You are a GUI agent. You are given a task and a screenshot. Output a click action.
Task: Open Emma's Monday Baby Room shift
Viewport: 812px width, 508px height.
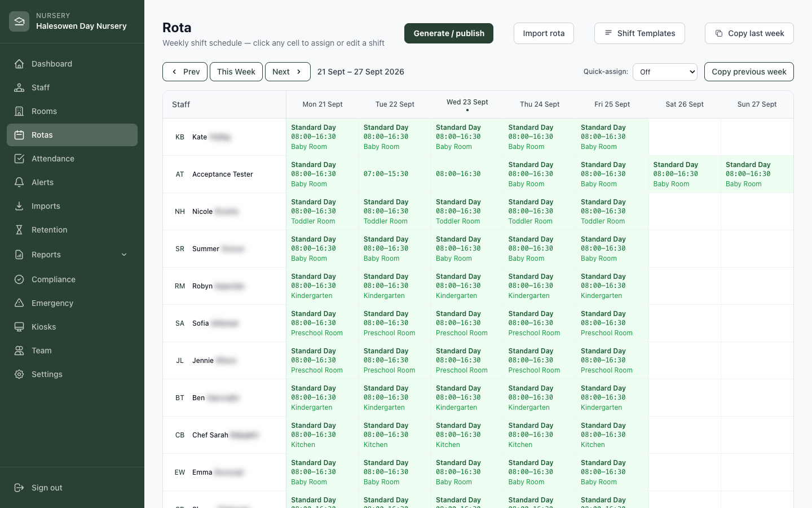tap(323, 472)
